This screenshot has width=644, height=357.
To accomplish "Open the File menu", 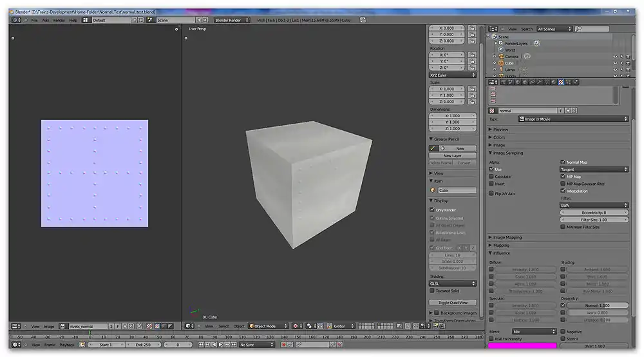I will (34, 20).
